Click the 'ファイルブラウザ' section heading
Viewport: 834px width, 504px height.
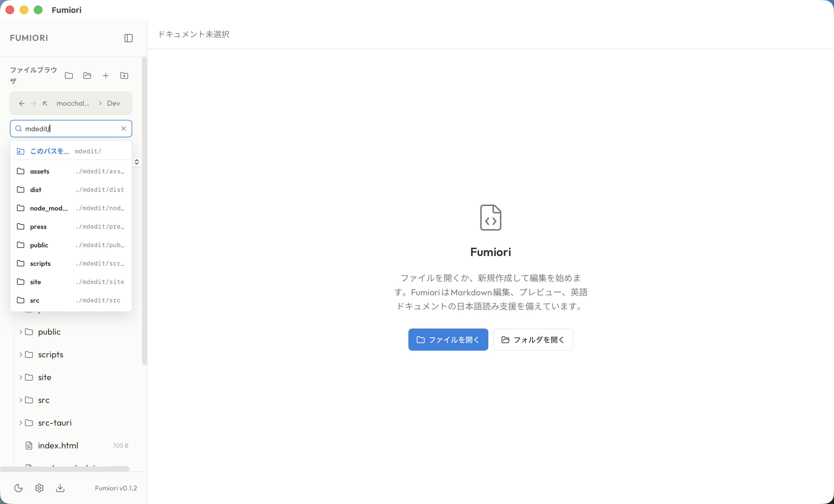point(34,75)
